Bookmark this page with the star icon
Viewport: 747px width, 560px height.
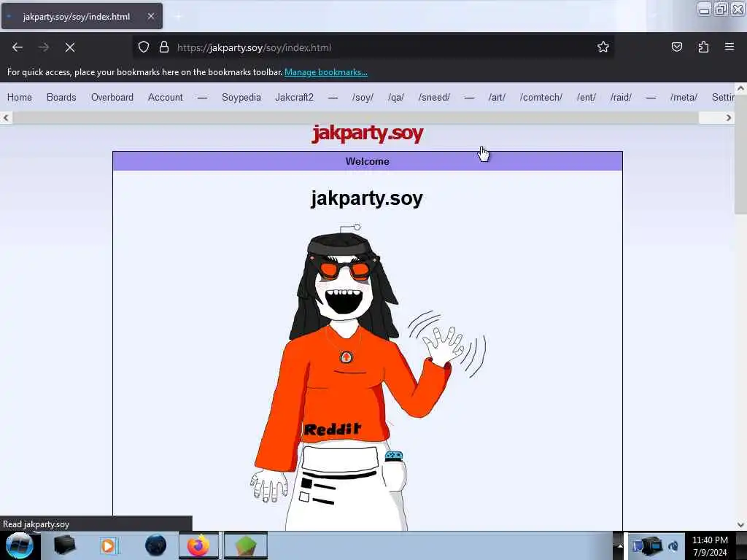pos(603,47)
